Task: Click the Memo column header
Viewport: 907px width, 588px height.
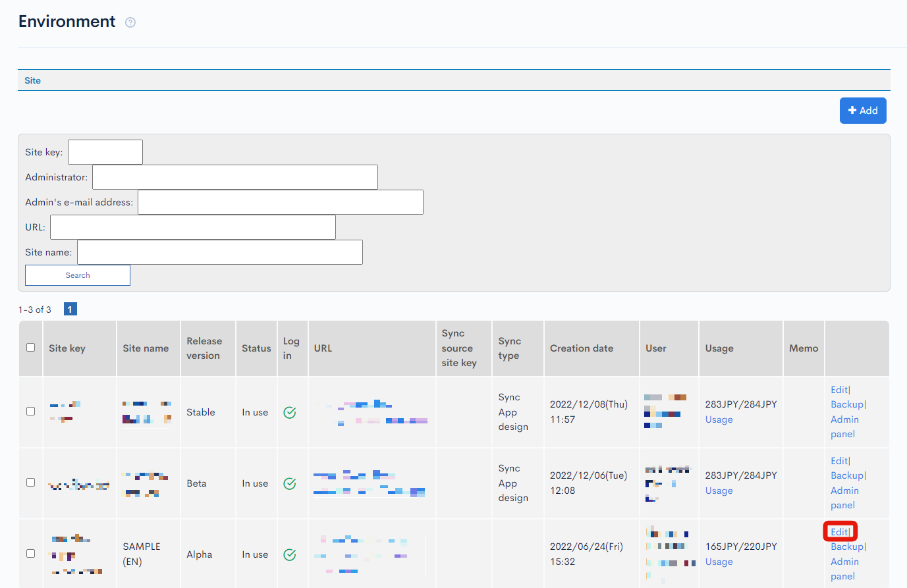Action: [804, 348]
